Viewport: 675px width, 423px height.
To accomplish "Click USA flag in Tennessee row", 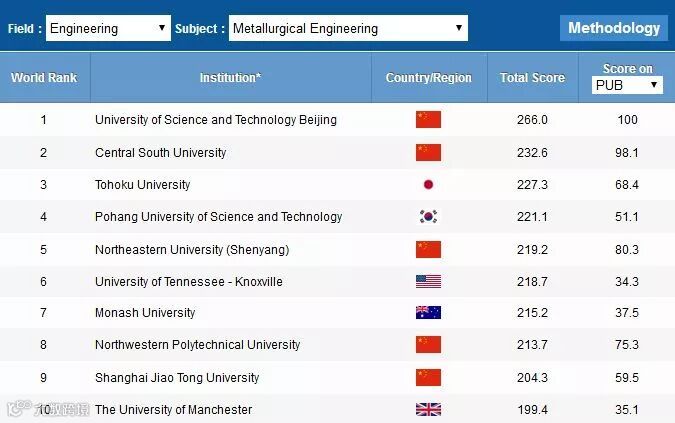I will (x=428, y=281).
